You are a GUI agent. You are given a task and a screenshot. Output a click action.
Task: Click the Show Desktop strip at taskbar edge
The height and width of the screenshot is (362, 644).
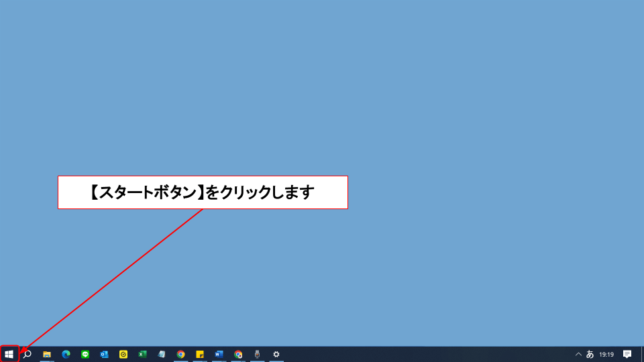642,354
